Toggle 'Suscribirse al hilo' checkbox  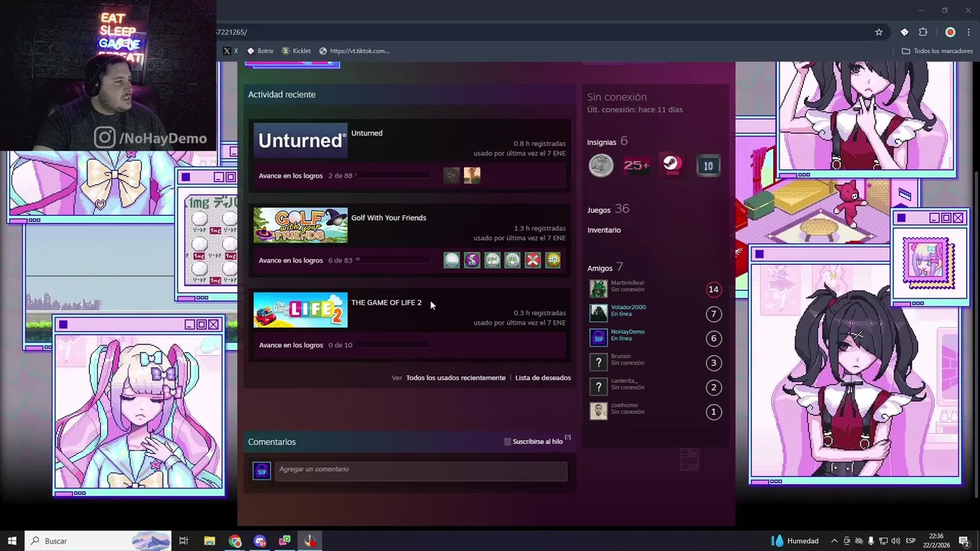pyautogui.click(x=508, y=442)
